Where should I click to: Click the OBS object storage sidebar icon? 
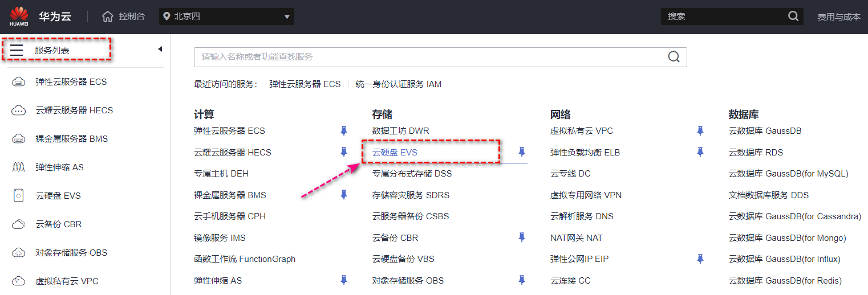click(19, 253)
